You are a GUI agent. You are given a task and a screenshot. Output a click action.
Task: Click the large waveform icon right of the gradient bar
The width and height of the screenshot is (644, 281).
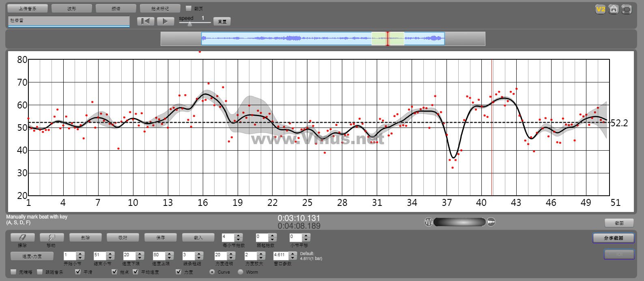pyautogui.click(x=491, y=222)
